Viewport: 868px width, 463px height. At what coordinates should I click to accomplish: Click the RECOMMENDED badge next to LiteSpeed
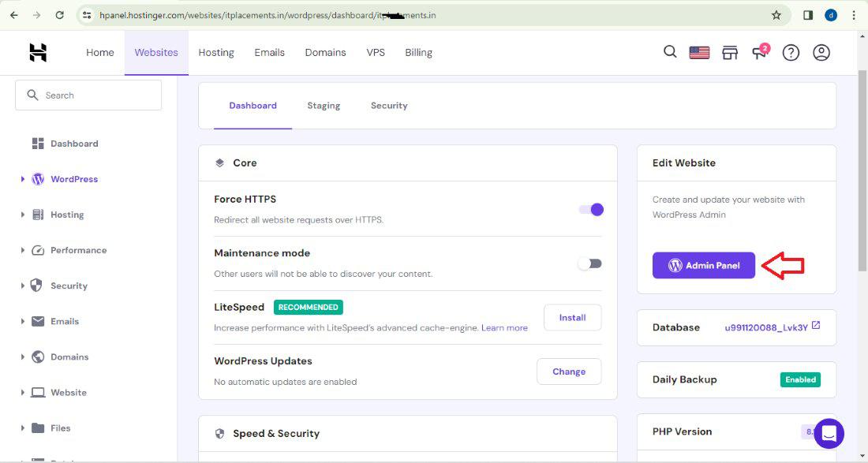(309, 307)
